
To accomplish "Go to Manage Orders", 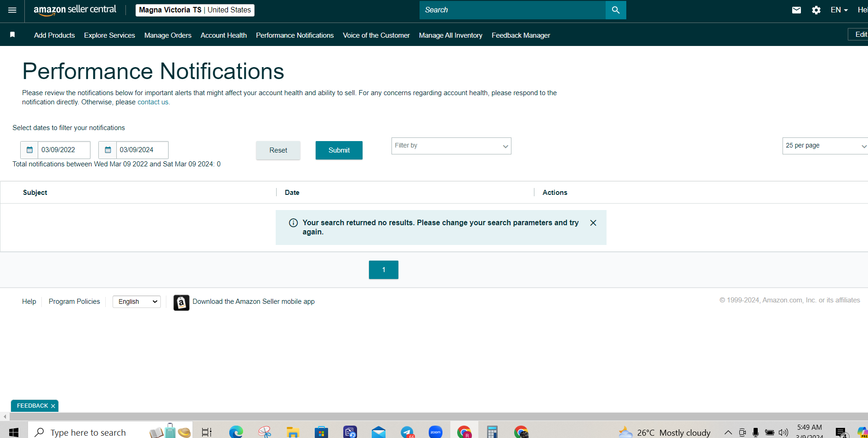I will click(168, 35).
